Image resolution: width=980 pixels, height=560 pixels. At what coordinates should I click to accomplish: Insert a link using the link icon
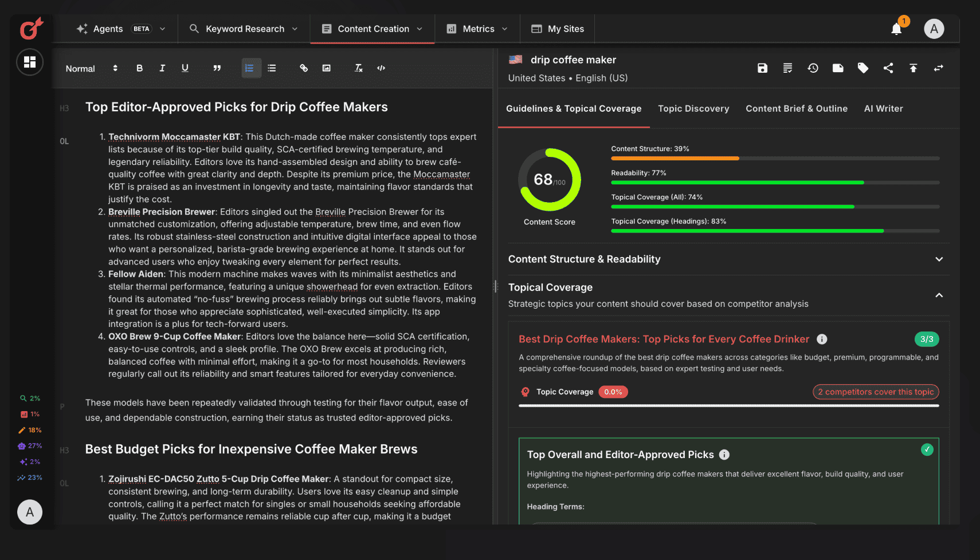pyautogui.click(x=304, y=68)
